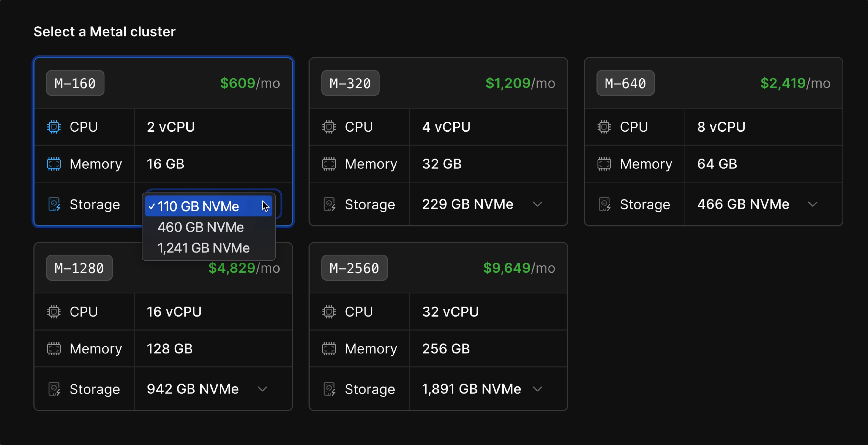The height and width of the screenshot is (445, 868).
Task: Click the Storage drive icon in M-160 card
Action: (x=54, y=204)
